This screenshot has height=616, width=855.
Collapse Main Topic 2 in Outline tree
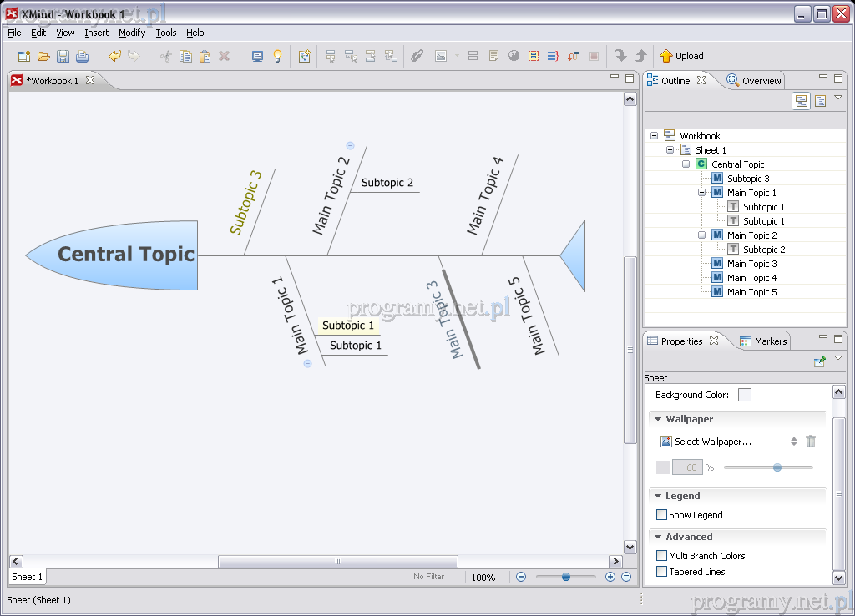click(702, 235)
